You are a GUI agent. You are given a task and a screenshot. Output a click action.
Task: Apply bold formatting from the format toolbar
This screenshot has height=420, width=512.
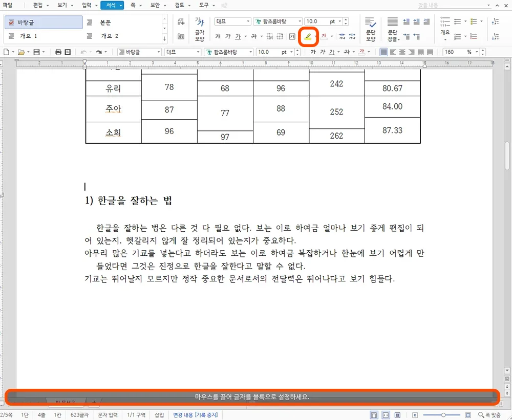click(x=218, y=37)
